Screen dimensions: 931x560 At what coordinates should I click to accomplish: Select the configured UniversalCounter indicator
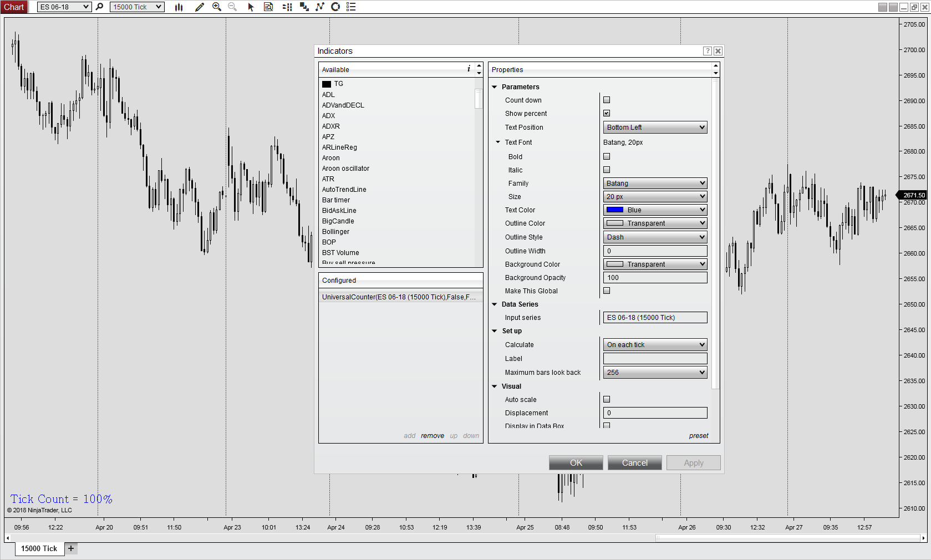pos(400,297)
